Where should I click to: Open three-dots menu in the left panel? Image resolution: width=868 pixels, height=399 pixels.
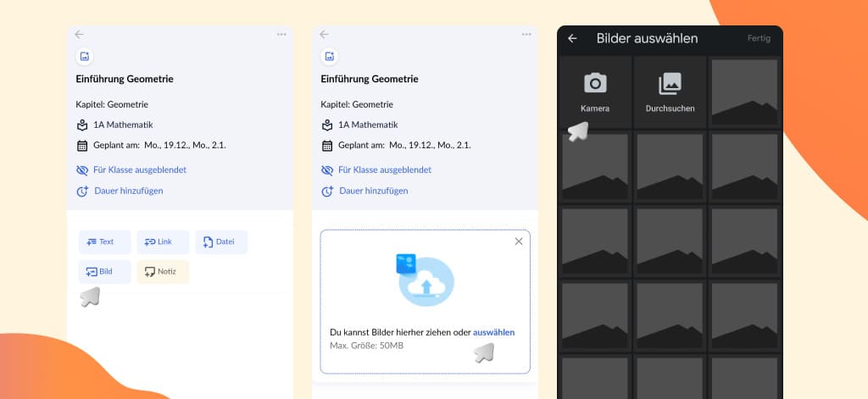click(x=281, y=35)
